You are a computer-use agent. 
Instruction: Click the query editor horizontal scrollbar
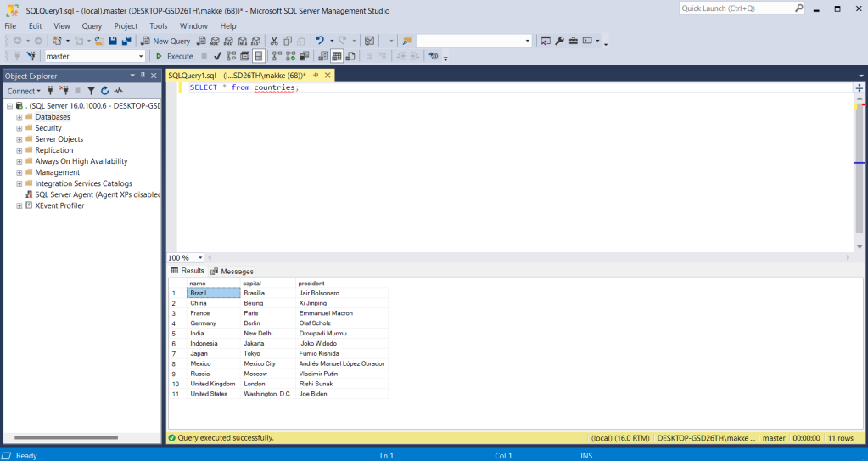coord(529,257)
